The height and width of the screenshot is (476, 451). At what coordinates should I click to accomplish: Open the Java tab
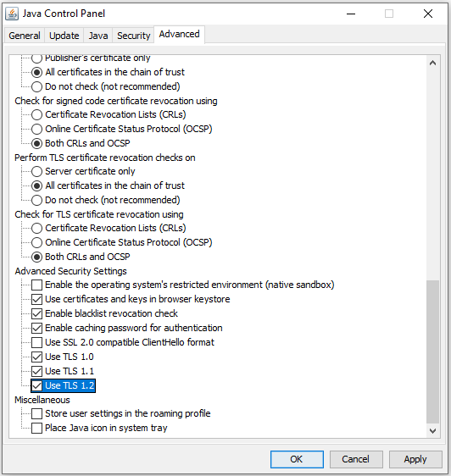click(x=98, y=36)
